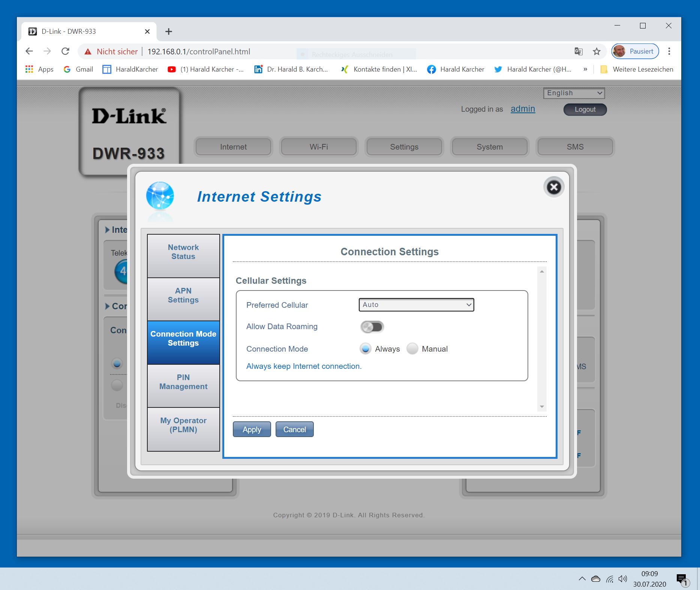Click the address bar URL

tap(199, 52)
